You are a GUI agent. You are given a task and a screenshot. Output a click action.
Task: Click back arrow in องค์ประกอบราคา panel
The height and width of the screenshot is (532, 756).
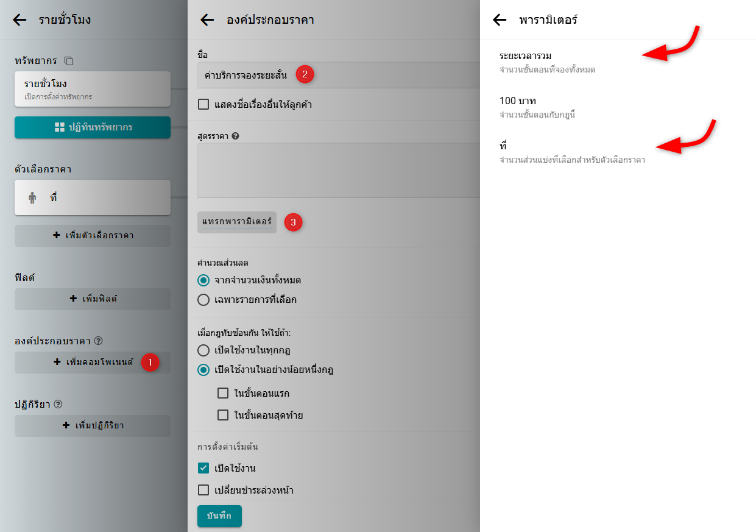click(x=207, y=20)
